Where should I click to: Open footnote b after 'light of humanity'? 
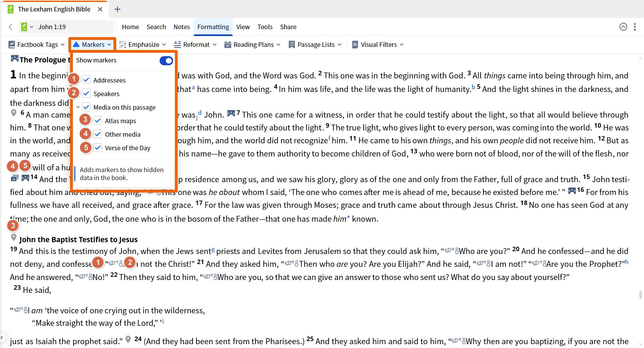click(x=473, y=87)
